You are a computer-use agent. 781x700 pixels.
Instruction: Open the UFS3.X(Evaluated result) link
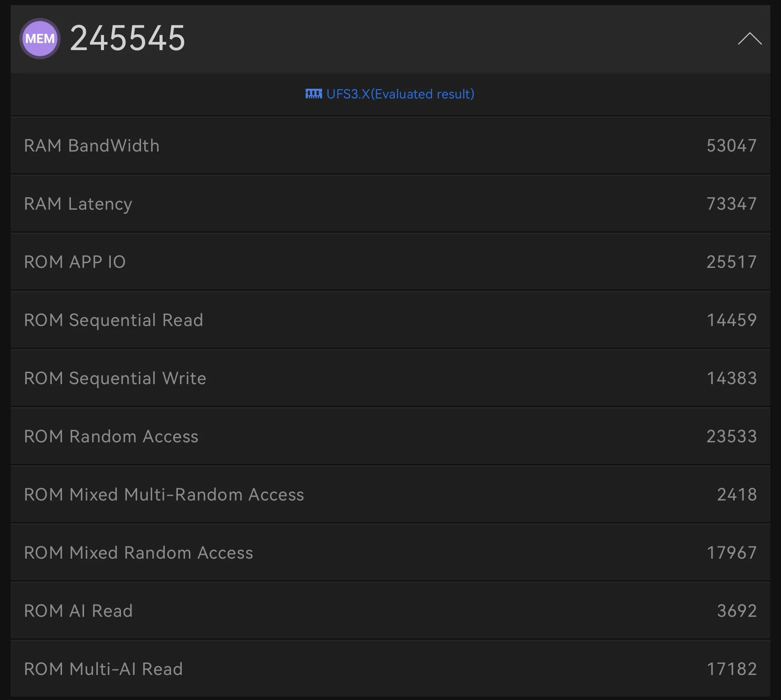(x=400, y=94)
